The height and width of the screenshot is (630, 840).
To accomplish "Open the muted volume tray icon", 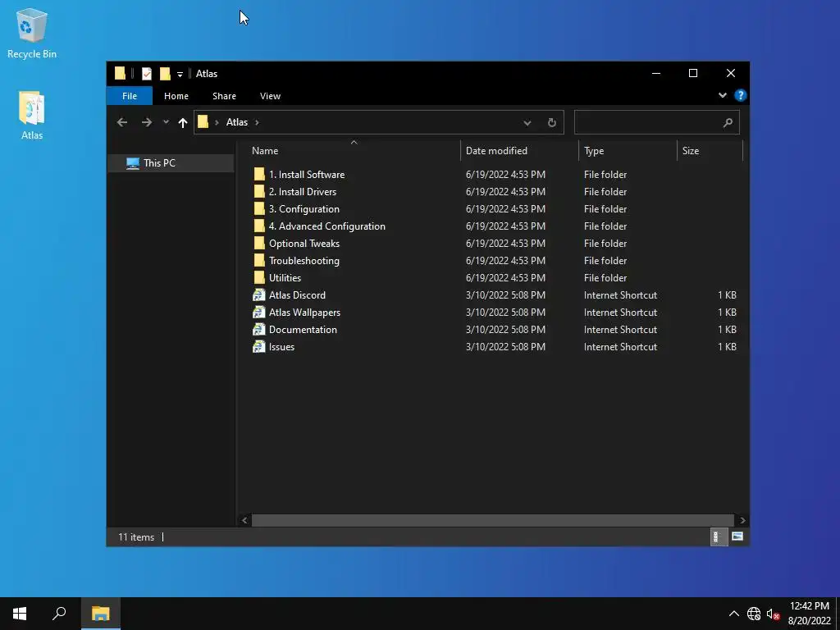I will pyautogui.click(x=773, y=614).
